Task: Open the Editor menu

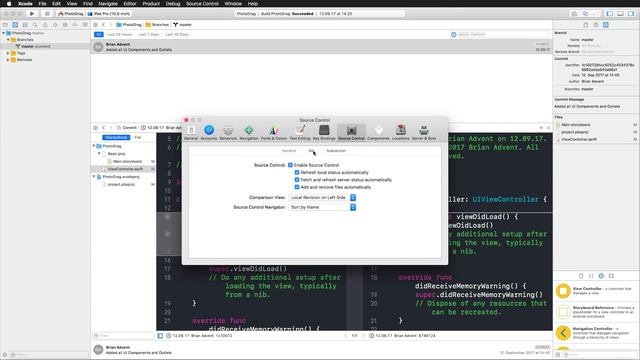Action: 130,4
